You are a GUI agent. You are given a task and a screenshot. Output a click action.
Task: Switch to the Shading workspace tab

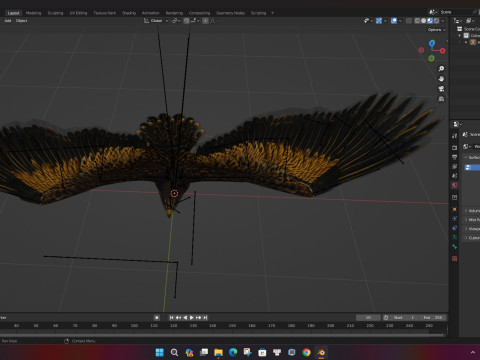[x=129, y=13]
